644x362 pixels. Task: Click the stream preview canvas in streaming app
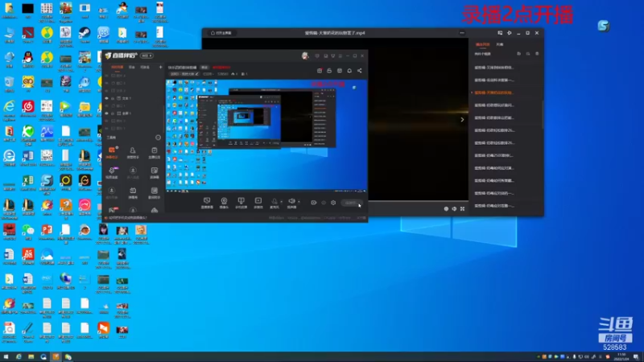click(266, 135)
